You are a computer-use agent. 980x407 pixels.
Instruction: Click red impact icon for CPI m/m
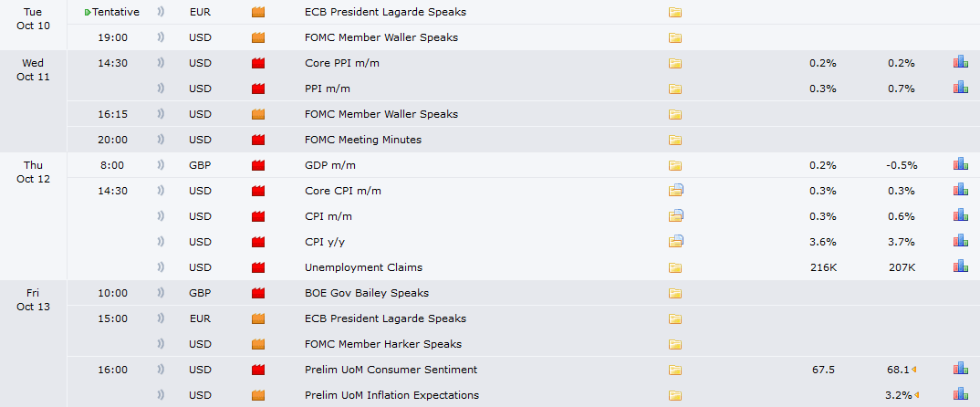(x=258, y=216)
